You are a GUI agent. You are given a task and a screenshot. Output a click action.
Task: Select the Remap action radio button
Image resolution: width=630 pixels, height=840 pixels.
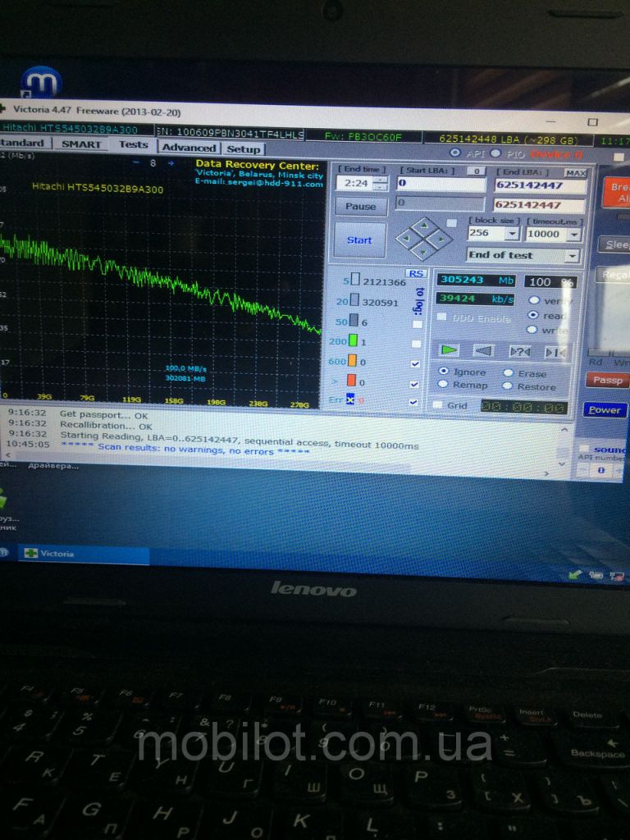click(x=442, y=384)
